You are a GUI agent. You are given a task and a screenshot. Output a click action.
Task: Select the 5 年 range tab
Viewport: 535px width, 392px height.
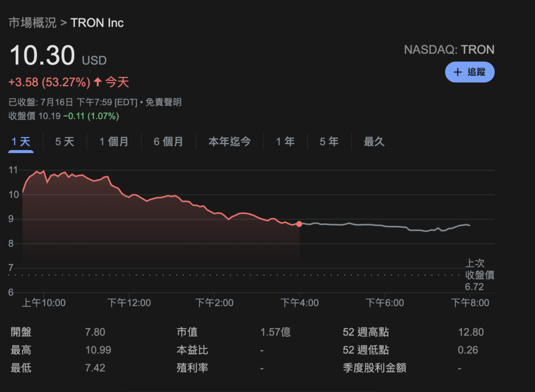pos(329,142)
